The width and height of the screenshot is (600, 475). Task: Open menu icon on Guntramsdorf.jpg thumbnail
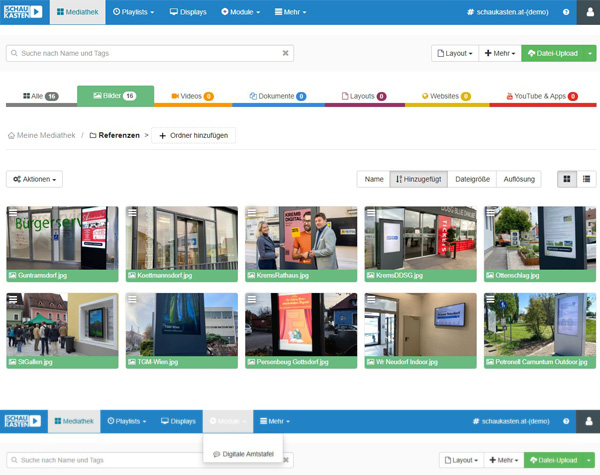[12, 212]
